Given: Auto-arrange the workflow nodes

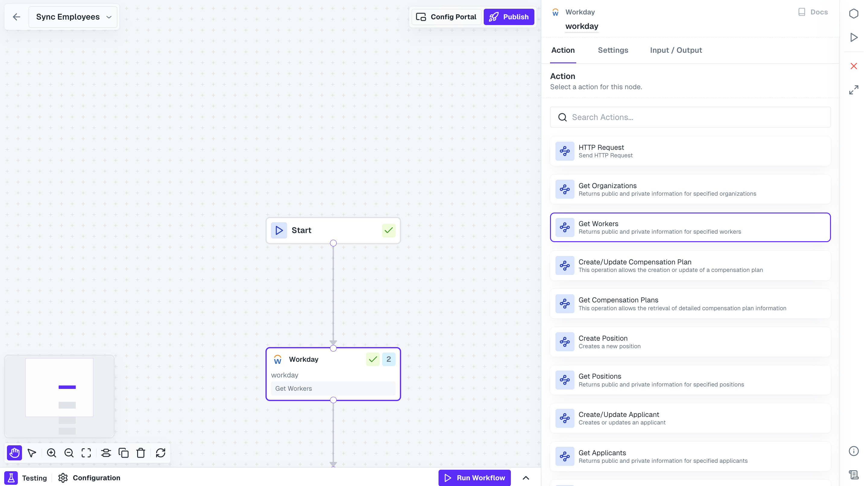Looking at the screenshot, I should pyautogui.click(x=106, y=453).
